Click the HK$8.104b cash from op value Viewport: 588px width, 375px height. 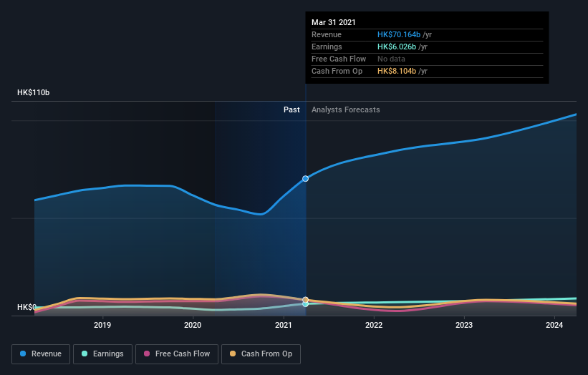(397, 71)
